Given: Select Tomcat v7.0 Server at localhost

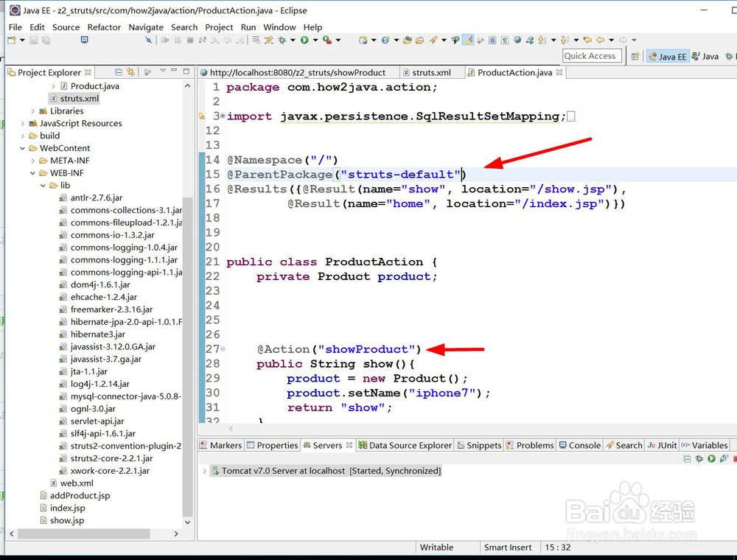Looking at the screenshot, I should 326,471.
